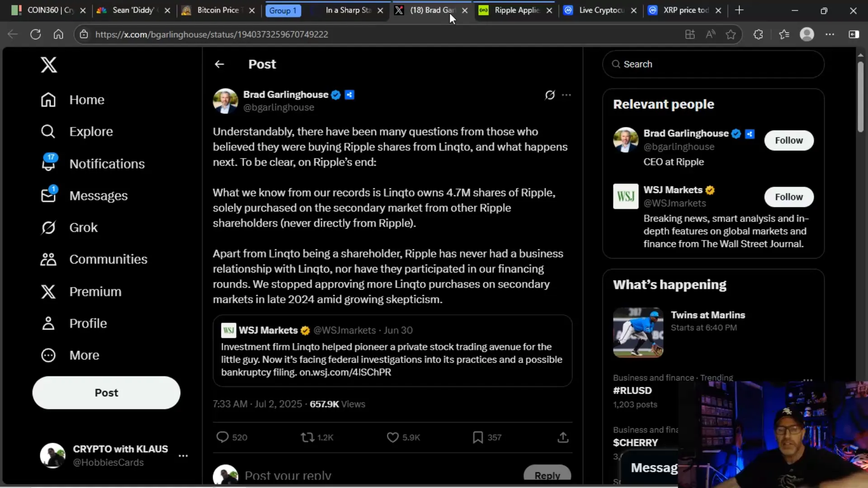Click the share post icon
The width and height of the screenshot is (868, 488).
(563, 437)
